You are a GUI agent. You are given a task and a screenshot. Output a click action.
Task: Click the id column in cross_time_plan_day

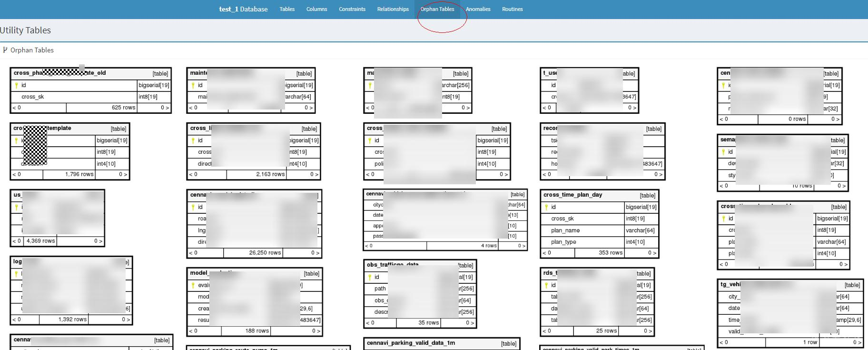click(x=553, y=207)
